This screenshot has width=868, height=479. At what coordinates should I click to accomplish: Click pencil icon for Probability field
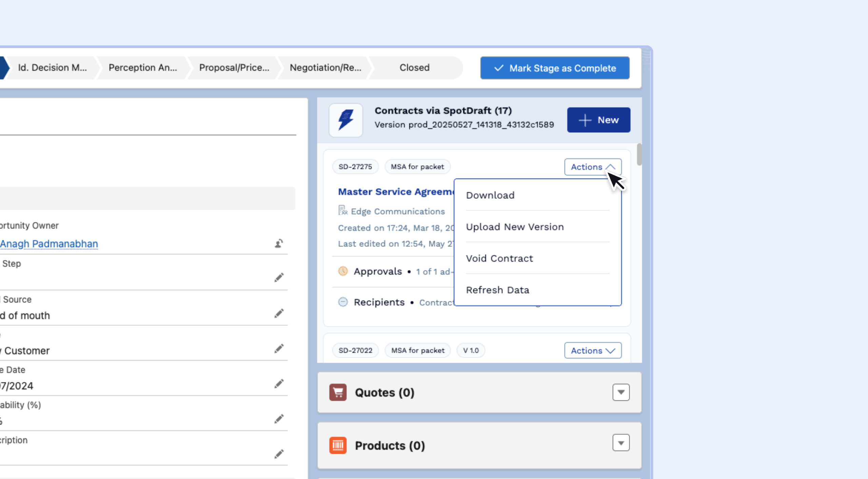(x=279, y=419)
